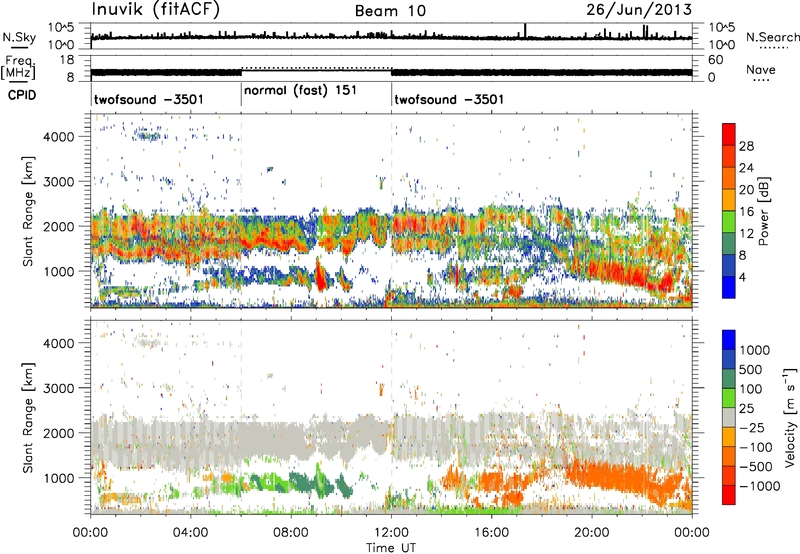Click the 'N.Sky' legend label
Image resolution: width=800 pixels, height=554 pixels.
click(19, 37)
